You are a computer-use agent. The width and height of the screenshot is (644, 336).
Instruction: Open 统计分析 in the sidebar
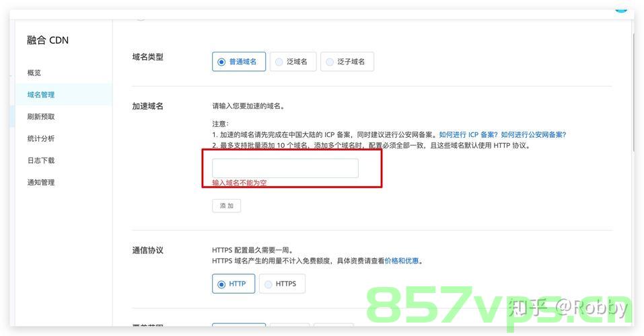coord(40,138)
